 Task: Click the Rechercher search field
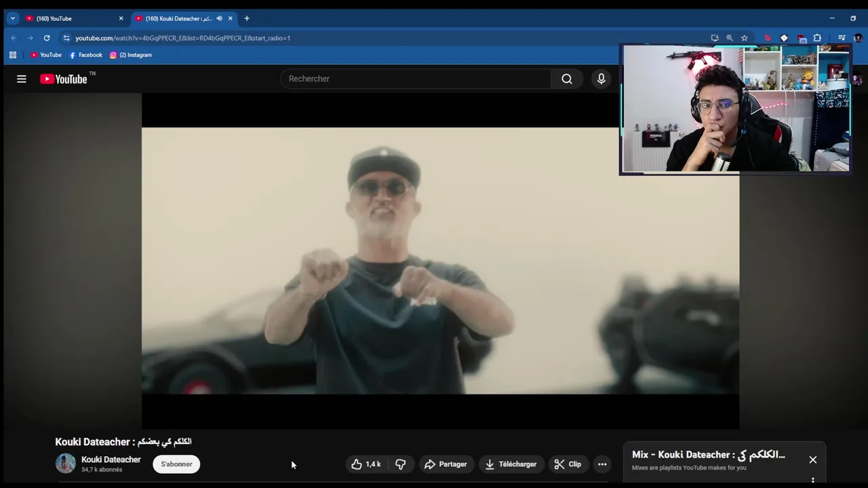[x=417, y=79]
